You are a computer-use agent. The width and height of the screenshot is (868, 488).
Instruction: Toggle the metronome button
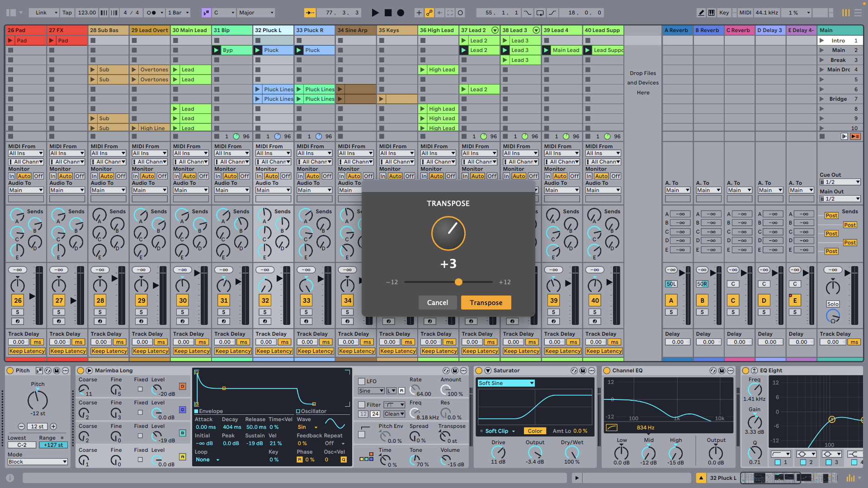(x=154, y=13)
